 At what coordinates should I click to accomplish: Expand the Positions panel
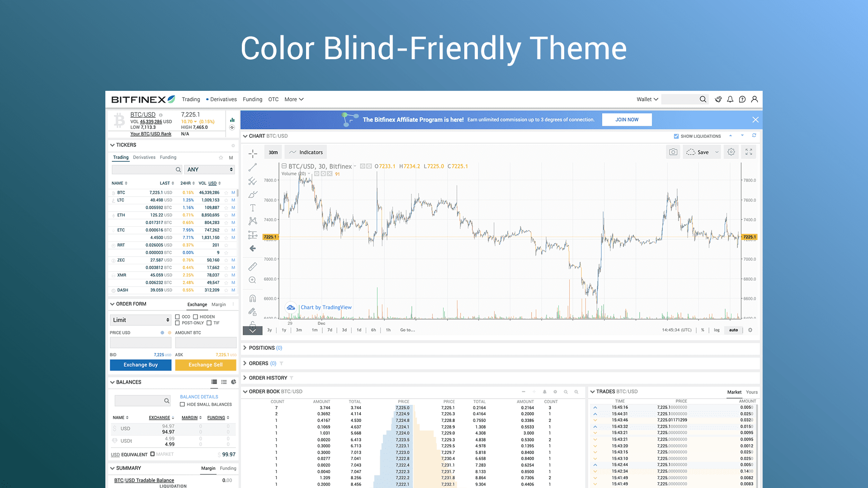point(262,348)
